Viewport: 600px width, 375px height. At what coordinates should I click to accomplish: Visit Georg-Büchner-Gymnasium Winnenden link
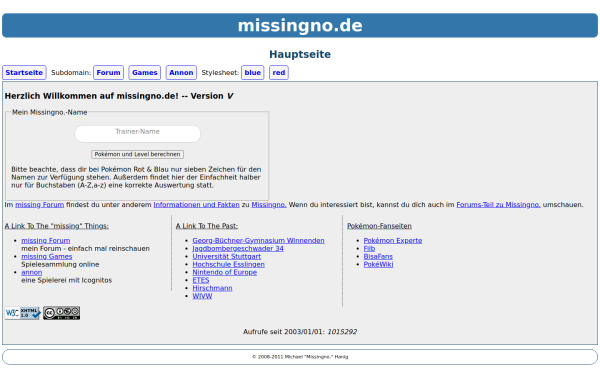pyautogui.click(x=258, y=241)
